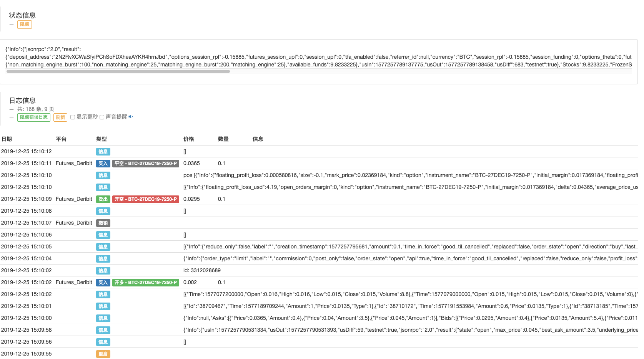
Task: Click the 隐藏 button under 状态信息
Action: click(x=25, y=24)
